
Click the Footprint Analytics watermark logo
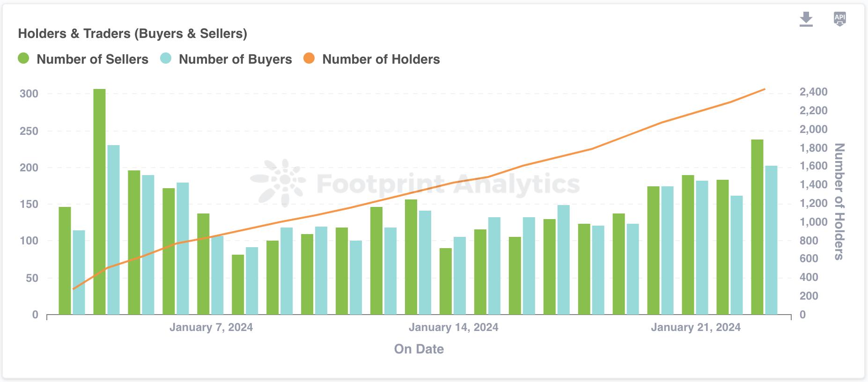[279, 183]
